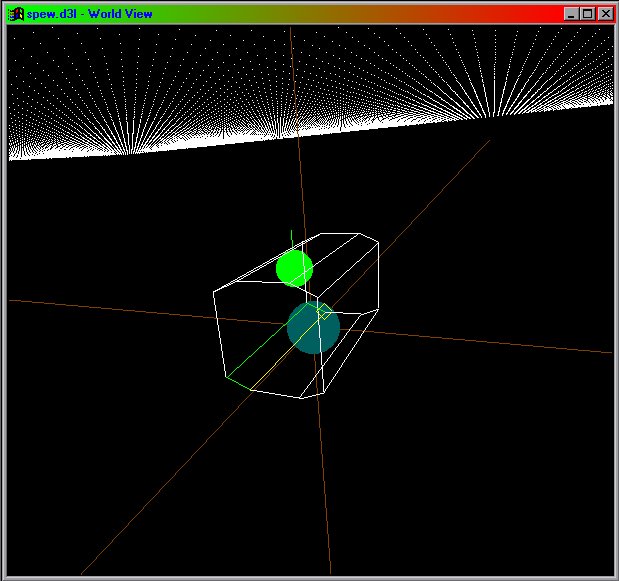Select the teal sphere object

pyautogui.click(x=312, y=328)
